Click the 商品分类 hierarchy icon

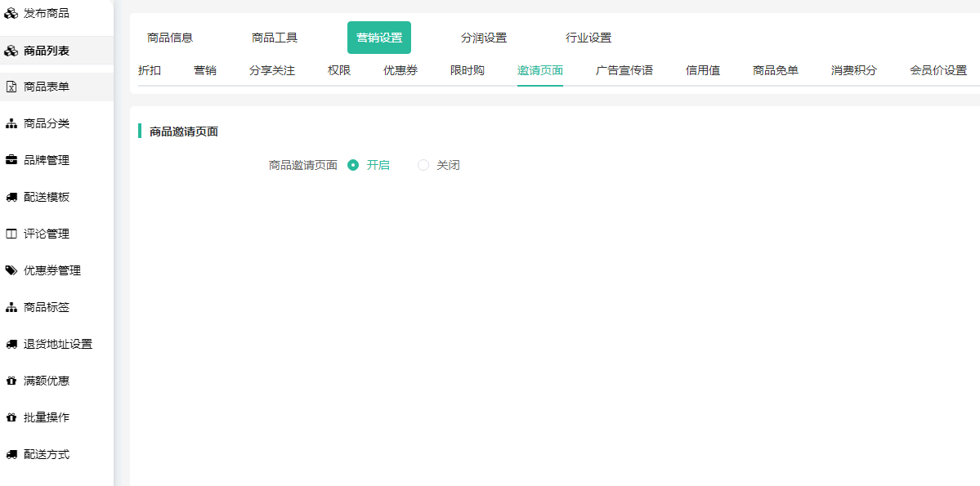(x=11, y=124)
